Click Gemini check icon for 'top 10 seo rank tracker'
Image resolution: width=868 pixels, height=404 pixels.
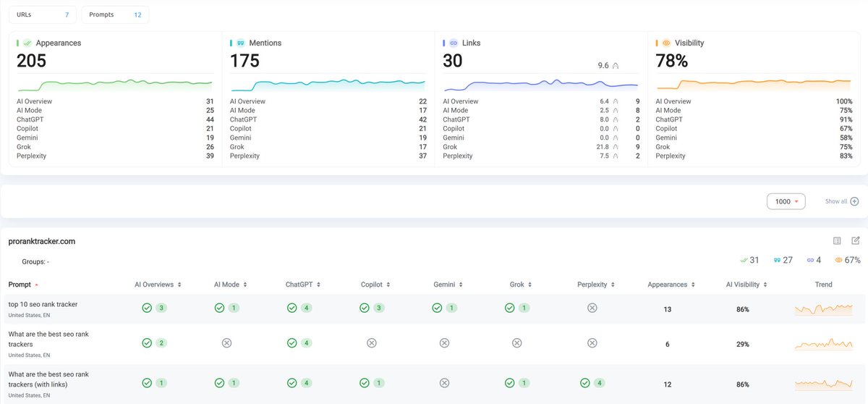click(437, 308)
